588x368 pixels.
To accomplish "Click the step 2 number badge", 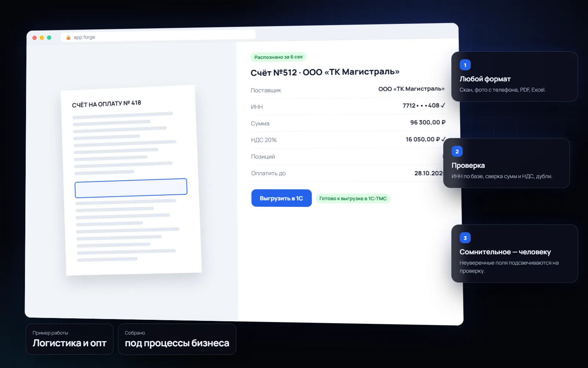I will pos(457,152).
